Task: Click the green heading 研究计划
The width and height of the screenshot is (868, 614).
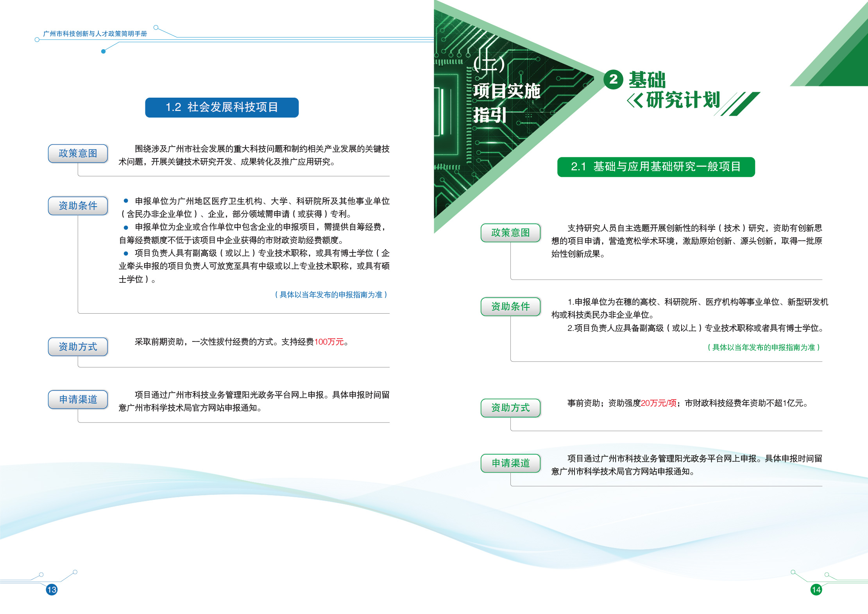Action: (x=683, y=100)
